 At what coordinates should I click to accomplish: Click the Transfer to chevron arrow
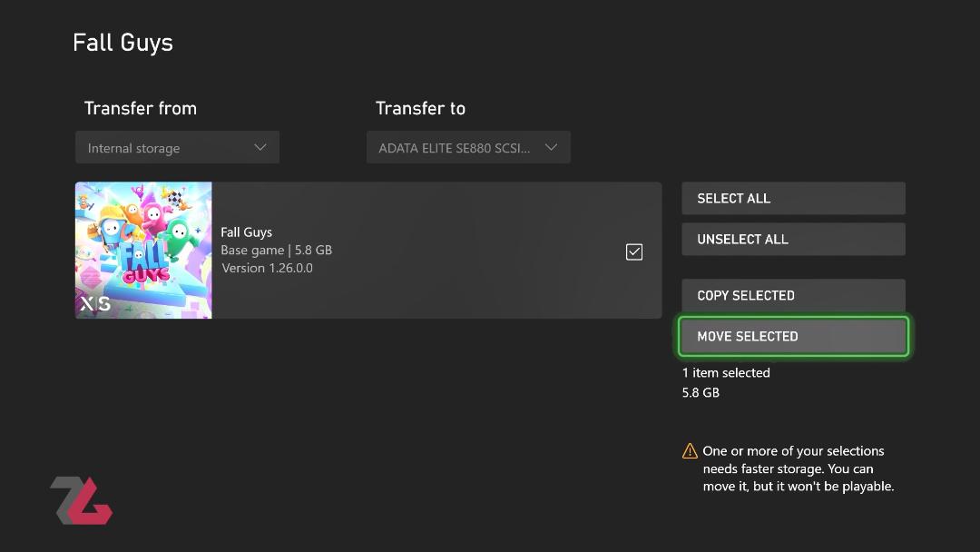(551, 148)
